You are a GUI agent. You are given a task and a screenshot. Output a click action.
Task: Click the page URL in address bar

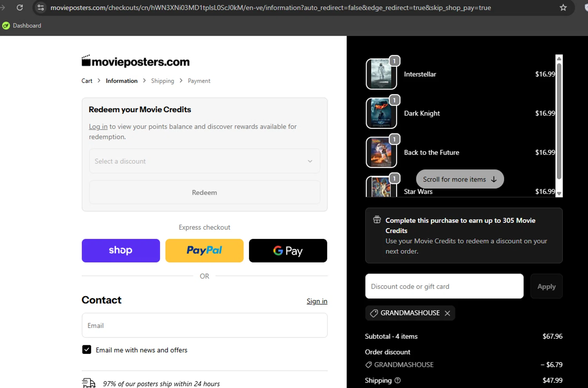pyautogui.click(x=270, y=7)
